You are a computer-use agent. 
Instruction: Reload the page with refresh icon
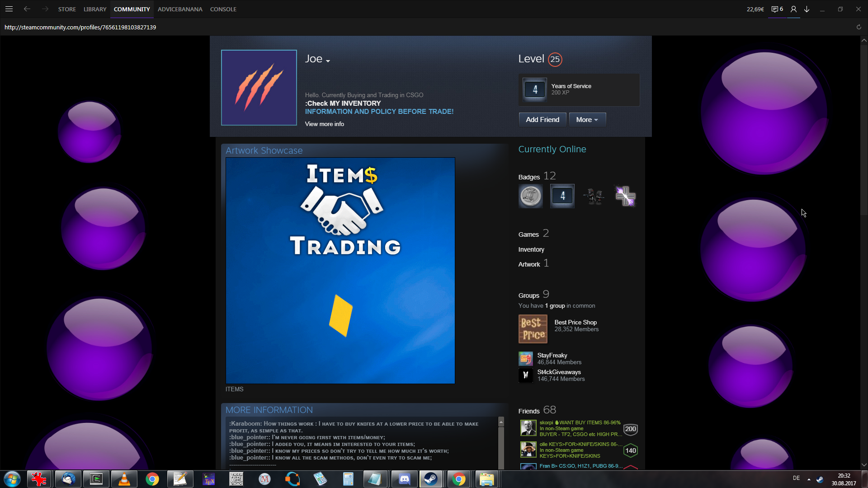[x=859, y=27]
